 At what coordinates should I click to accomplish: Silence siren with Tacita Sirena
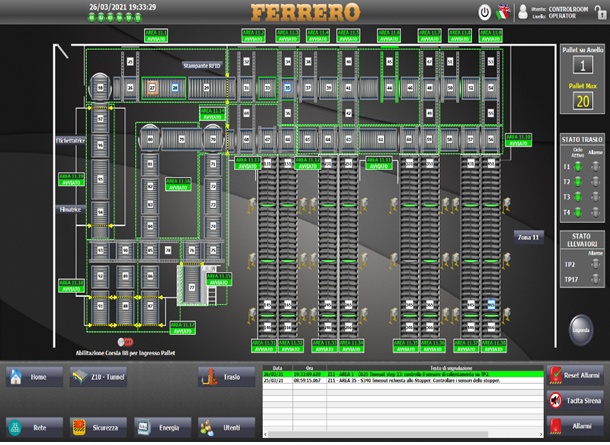(577, 400)
